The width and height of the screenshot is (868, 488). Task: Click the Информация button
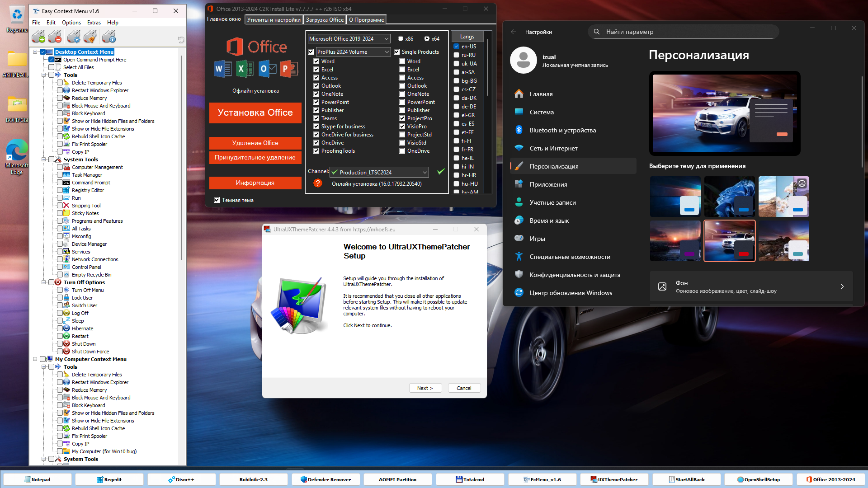[x=255, y=183]
